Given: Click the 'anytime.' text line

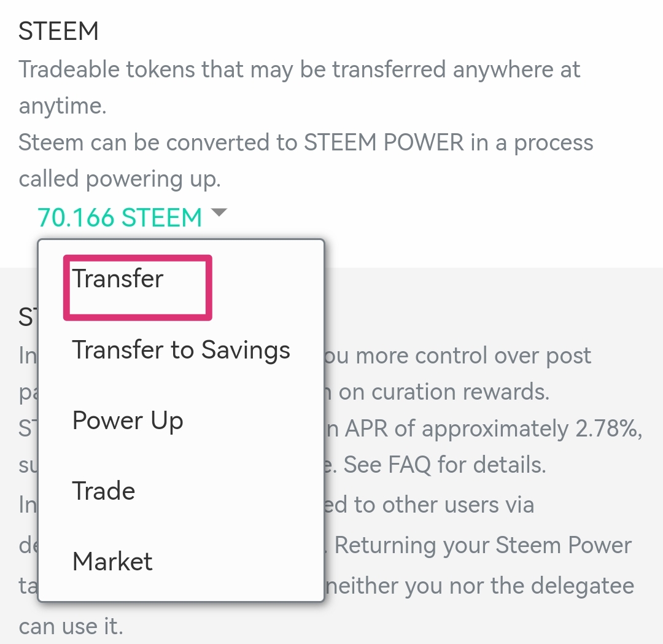Looking at the screenshot, I should click(x=63, y=106).
